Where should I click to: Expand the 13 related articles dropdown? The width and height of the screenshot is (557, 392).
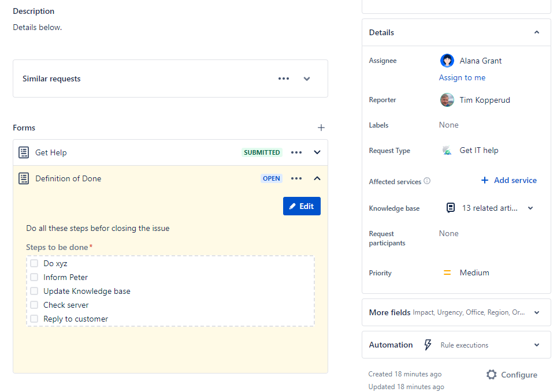530,208
